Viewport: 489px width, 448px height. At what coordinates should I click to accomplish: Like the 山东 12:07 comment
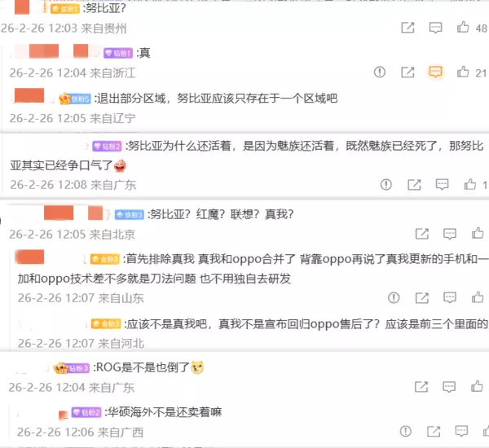tap(478, 297)
